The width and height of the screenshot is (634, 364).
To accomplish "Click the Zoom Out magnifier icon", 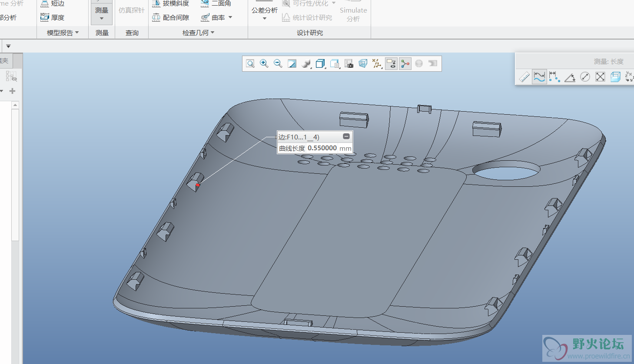I will (278, 64).
